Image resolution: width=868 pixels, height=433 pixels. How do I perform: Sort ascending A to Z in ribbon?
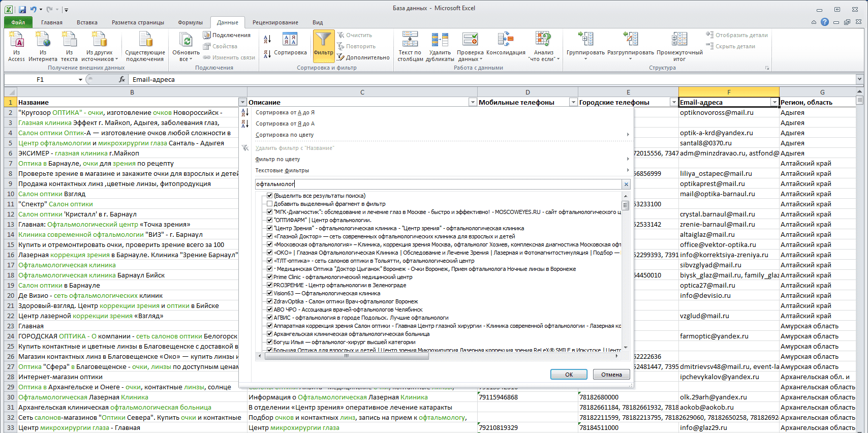(267, 39)
